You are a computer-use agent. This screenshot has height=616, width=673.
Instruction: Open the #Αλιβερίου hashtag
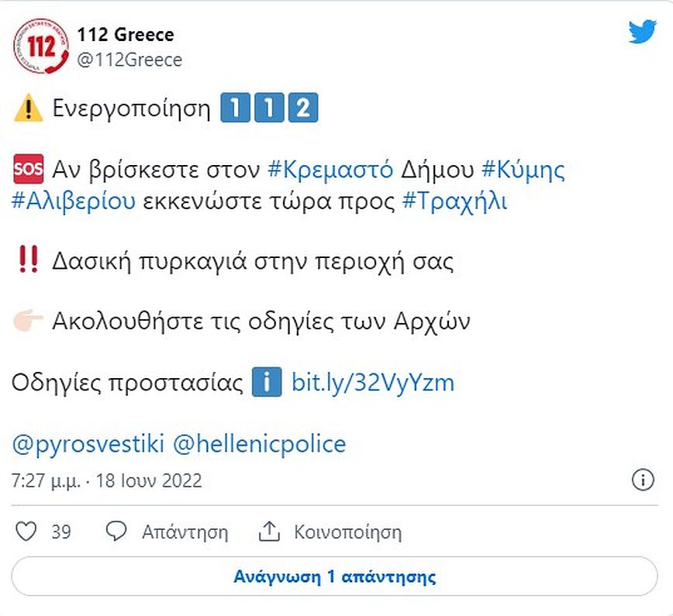tap(74, 201)
